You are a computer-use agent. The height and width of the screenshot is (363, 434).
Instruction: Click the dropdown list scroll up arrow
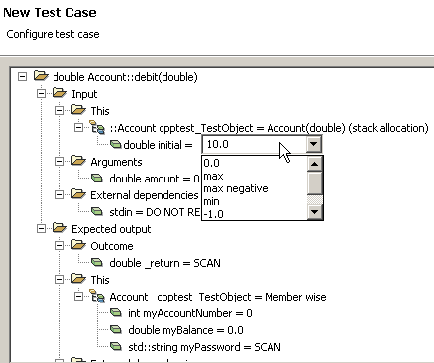[x=315, y=164]
